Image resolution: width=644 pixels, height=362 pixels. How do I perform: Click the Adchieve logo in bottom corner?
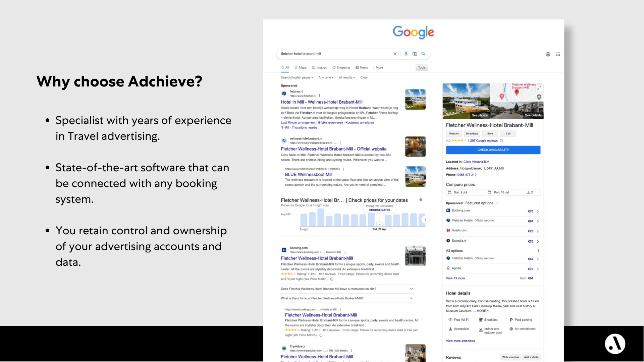pyautogui.click(x=615, y=344)
